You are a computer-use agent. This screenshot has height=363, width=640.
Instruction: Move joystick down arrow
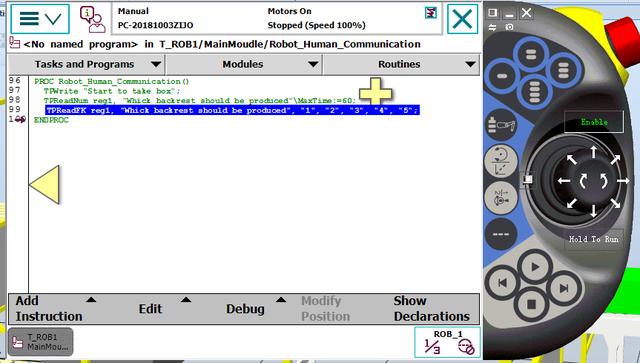pos(593,210)
